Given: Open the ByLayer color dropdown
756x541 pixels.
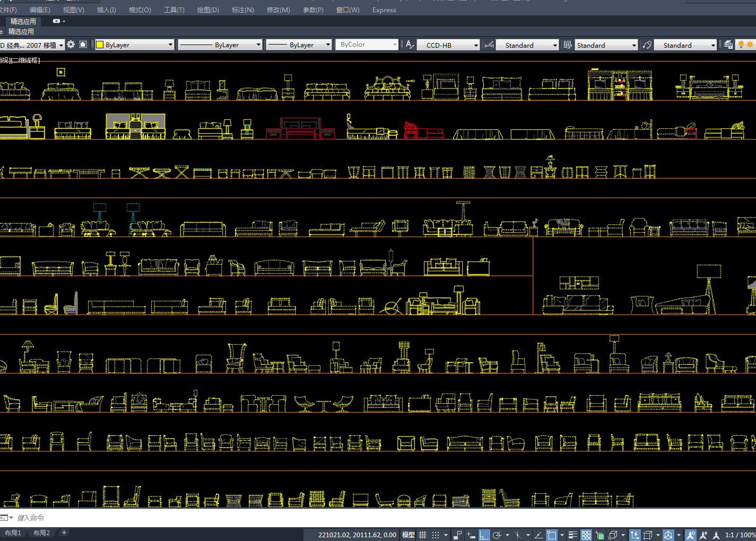Looking at the screenshot, I should [170, 45].
